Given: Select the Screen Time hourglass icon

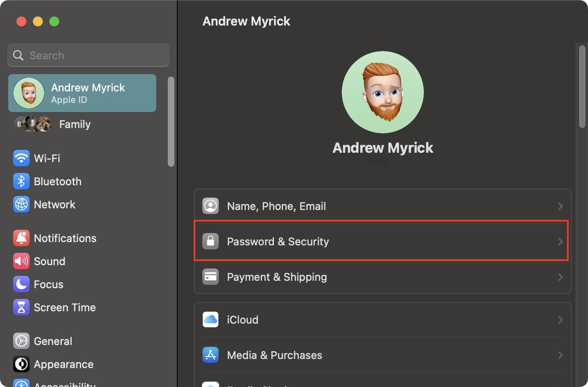Looking at the screenshot, I should pyautogui.click(x=21, y=307).
